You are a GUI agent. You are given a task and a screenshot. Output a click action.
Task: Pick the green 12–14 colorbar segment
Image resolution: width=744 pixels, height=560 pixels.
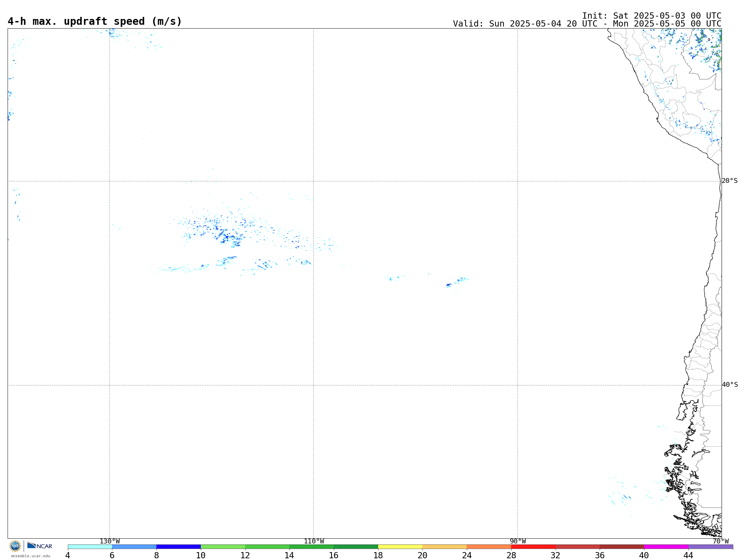tap(267, 547)
